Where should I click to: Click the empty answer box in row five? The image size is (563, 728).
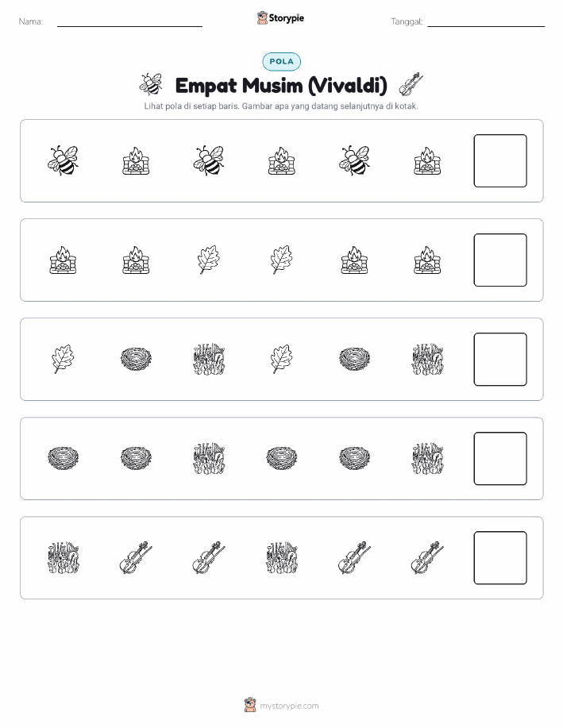[x=500, y=557]
